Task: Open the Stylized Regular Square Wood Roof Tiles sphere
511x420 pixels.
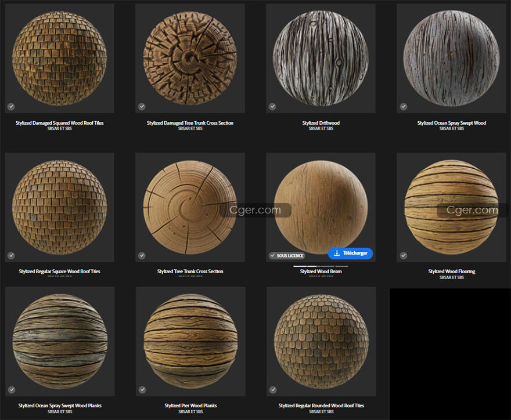Action: tap(59, 207)
